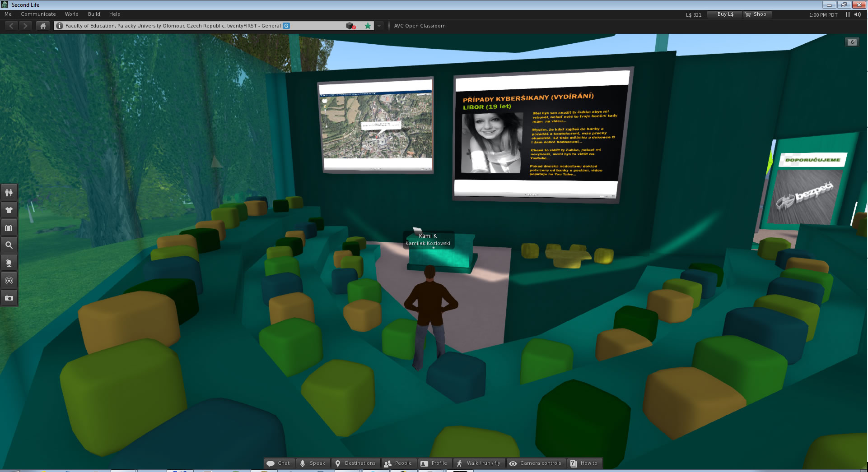Open the How to button

pyautogui.click(x=584, y=463)
